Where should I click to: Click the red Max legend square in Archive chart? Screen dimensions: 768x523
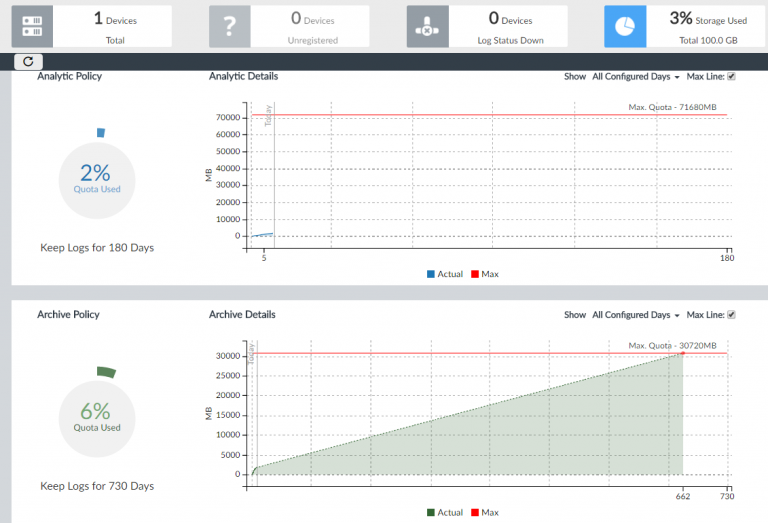coord(475,512)
